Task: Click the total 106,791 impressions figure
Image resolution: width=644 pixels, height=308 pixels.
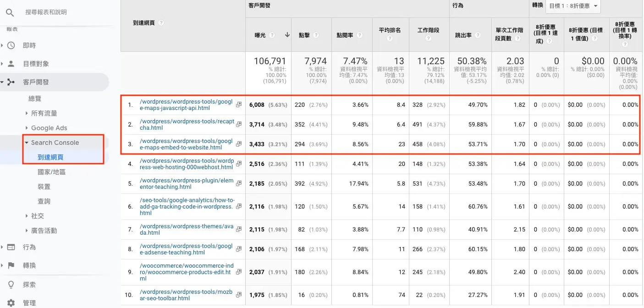Action: pyautogui.click(x=270, y=61)
